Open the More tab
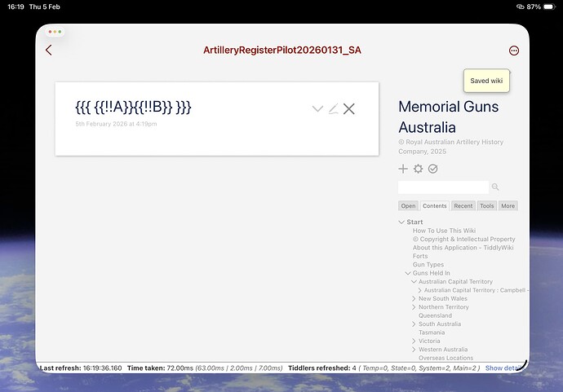The image size is (563, 392). click(508, 206)
